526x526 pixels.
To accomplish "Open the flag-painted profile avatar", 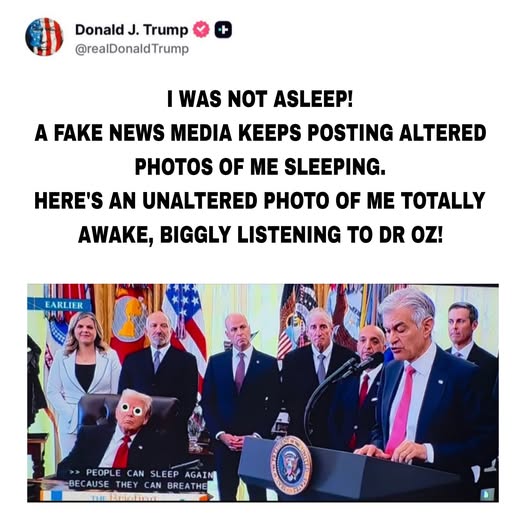I will click(44, 37).
